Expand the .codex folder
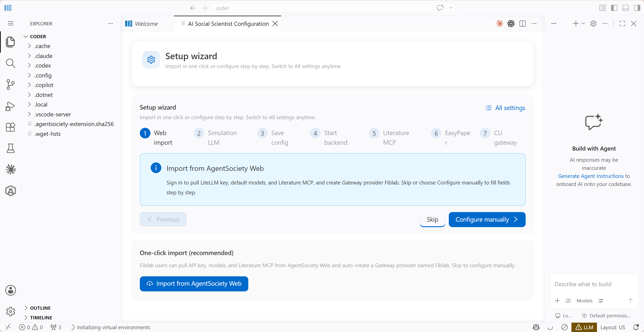The image size is (644, 332). (70, 66)
